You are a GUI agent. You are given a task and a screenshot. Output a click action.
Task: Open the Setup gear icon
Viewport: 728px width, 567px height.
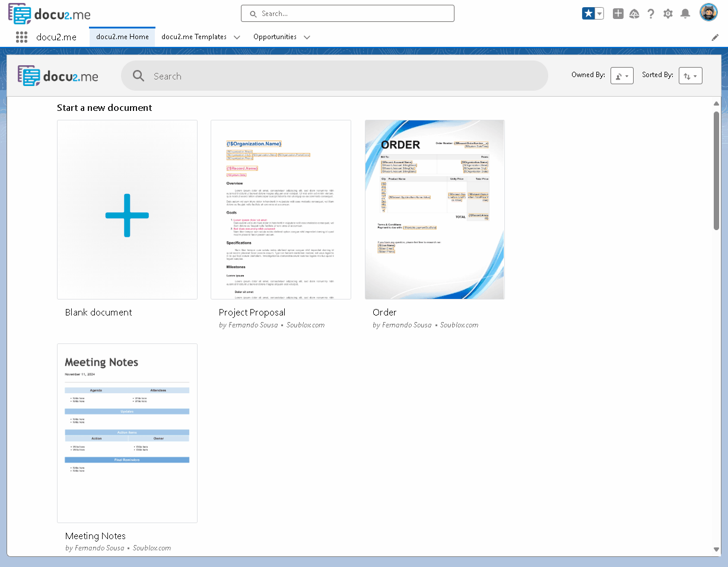pyautogui.click(x=668, y=14)
